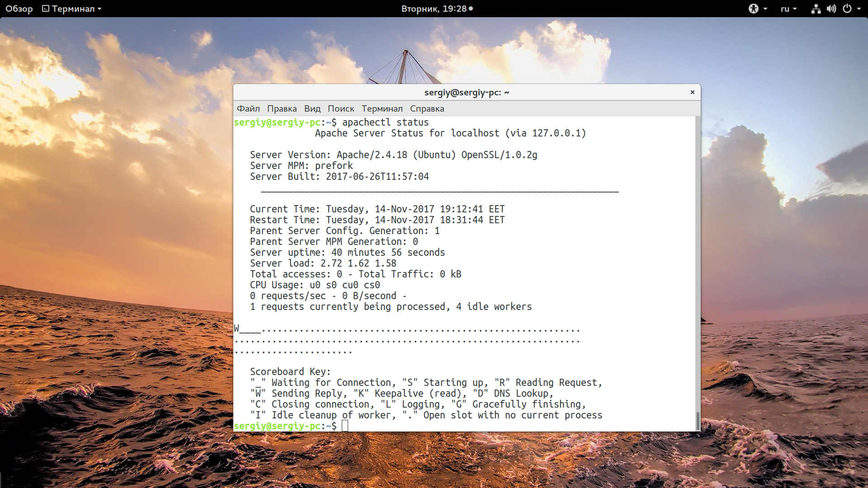
Task: Open the Вид menu
Action: pos(312,108)
